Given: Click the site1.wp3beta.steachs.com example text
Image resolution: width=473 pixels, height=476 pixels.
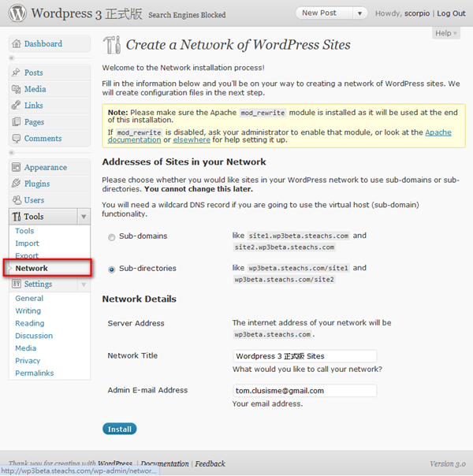Looking at the screenshot, I should (x=299, y=236).
